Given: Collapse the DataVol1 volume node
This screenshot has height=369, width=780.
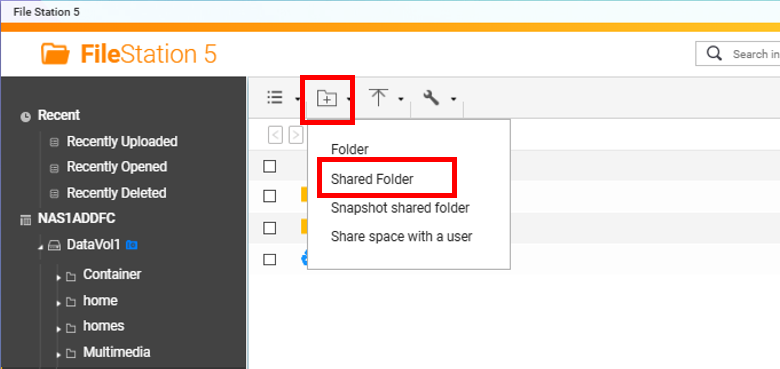Looking at the screenshot, I should 40,247.
